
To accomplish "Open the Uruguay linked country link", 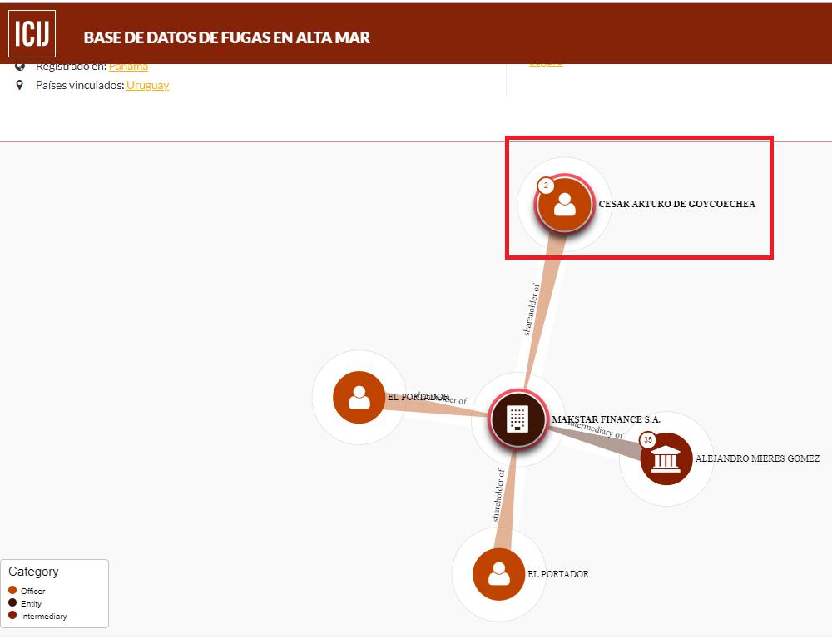I will click(147, 85).
